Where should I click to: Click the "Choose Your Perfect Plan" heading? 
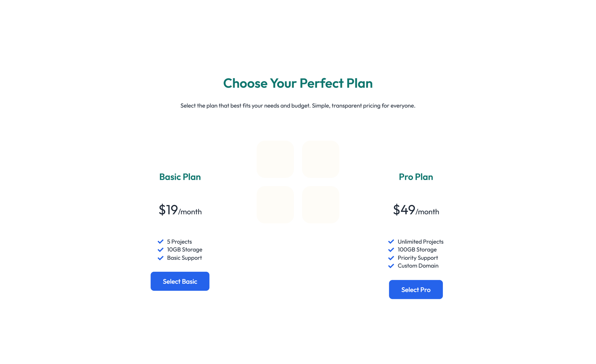(298, 83)
